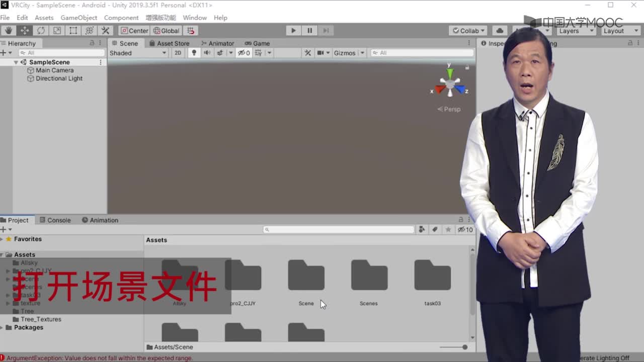
Task: Expand the Packages folder tree
Action: click(2, 327)
